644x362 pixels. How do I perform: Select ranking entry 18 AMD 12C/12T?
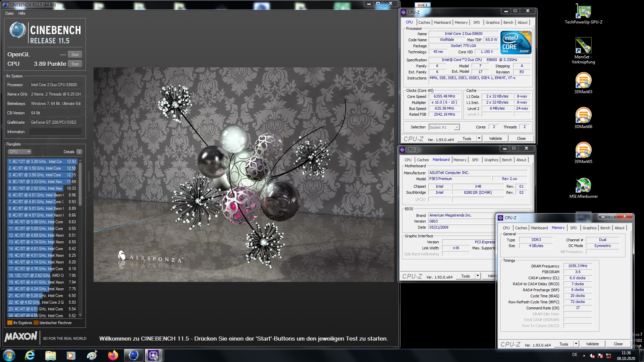[x=42, y=276]
